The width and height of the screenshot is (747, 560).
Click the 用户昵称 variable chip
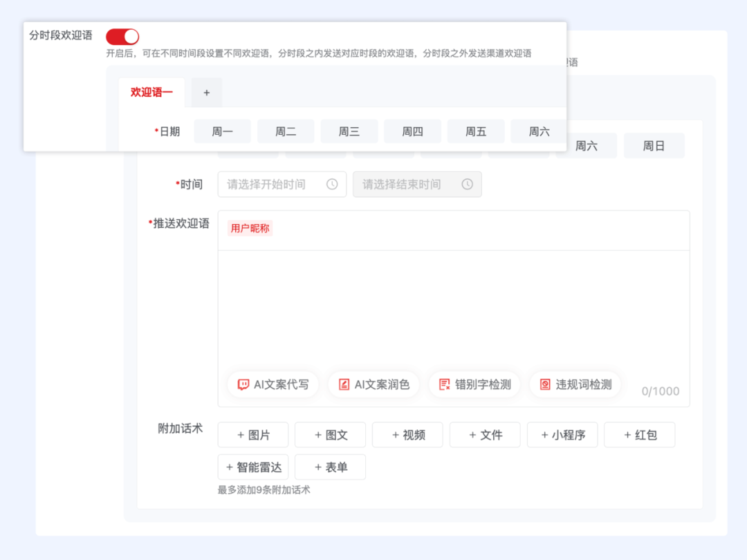click(249, 228)
